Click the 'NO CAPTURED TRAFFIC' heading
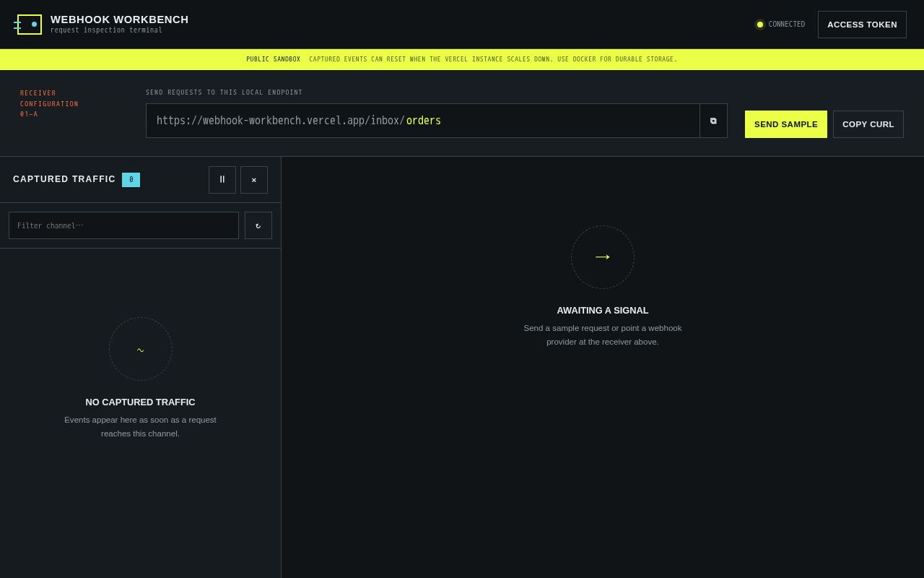This screenshot has height=578, width=924. 140,402
